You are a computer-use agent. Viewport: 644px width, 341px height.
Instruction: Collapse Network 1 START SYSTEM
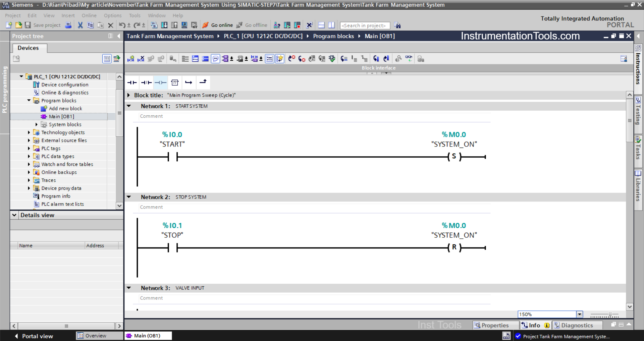(129, 106)
